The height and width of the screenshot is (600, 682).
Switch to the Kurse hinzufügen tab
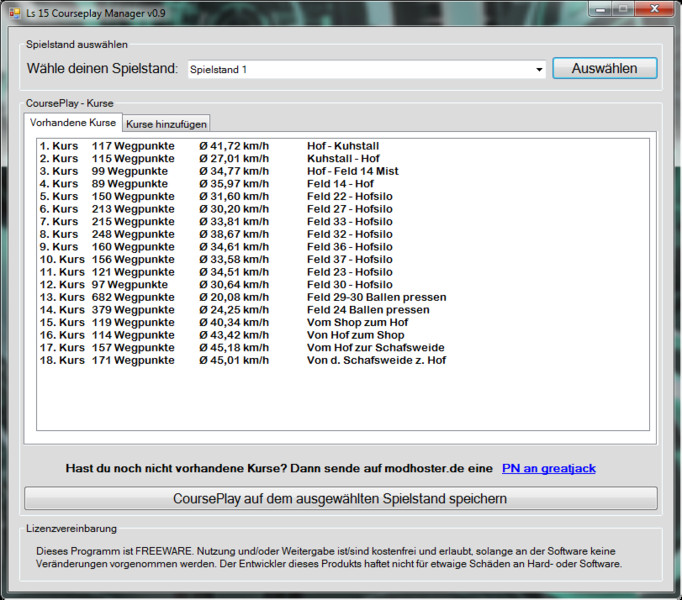(166, 124)
